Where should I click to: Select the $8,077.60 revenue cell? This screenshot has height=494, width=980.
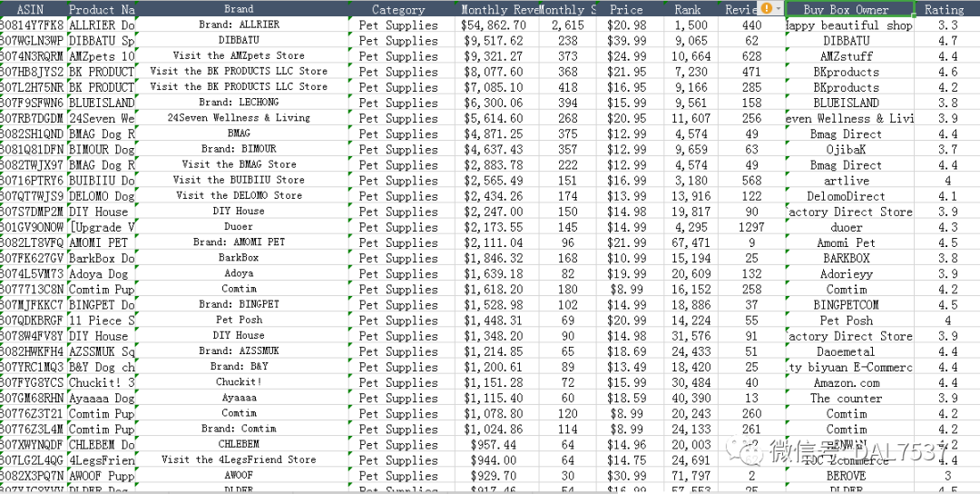496,72
